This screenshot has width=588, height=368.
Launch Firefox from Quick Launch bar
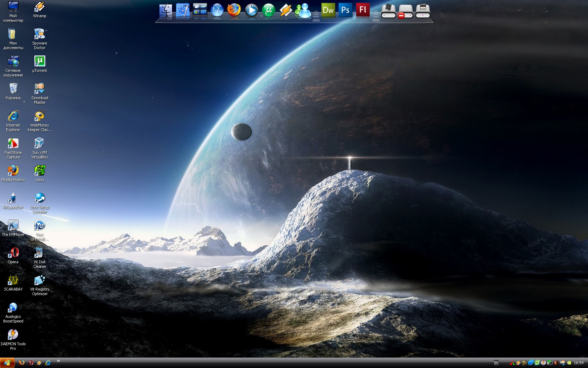[x=22, y=363]
